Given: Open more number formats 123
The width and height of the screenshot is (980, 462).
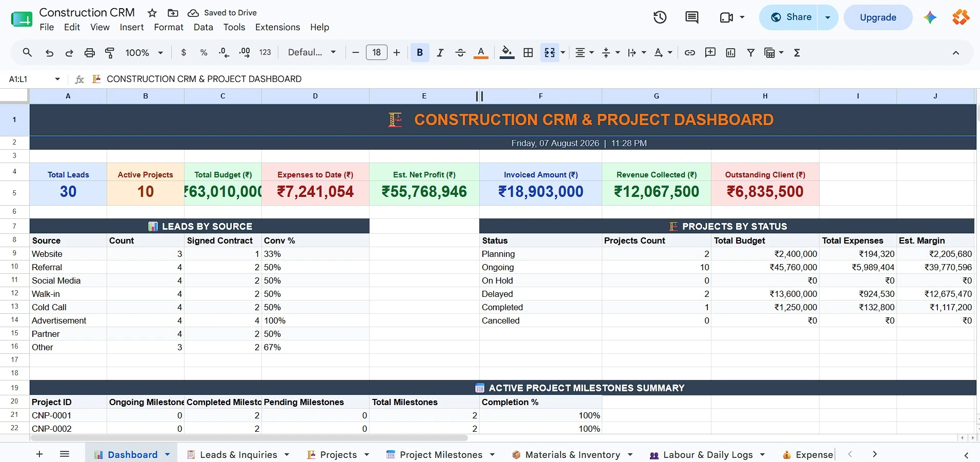Looking at the screenshot, I should [x=265, y=52].
